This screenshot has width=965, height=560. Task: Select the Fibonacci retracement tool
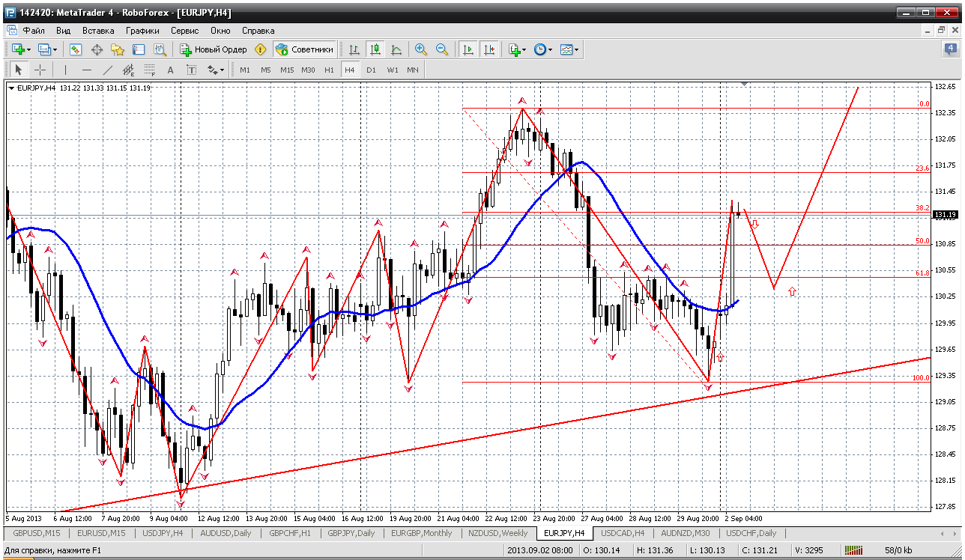click(149, 70)
